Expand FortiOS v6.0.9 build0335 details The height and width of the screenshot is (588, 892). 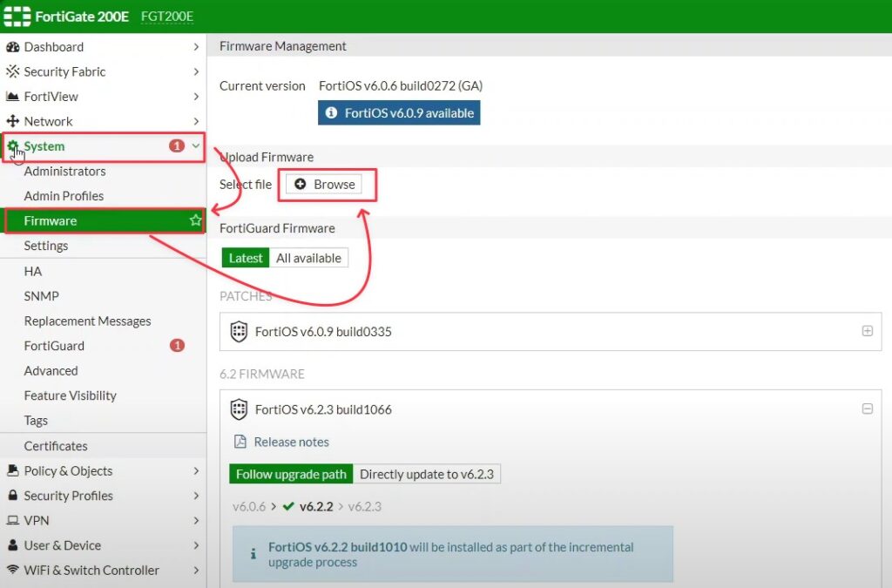(868, 331)
